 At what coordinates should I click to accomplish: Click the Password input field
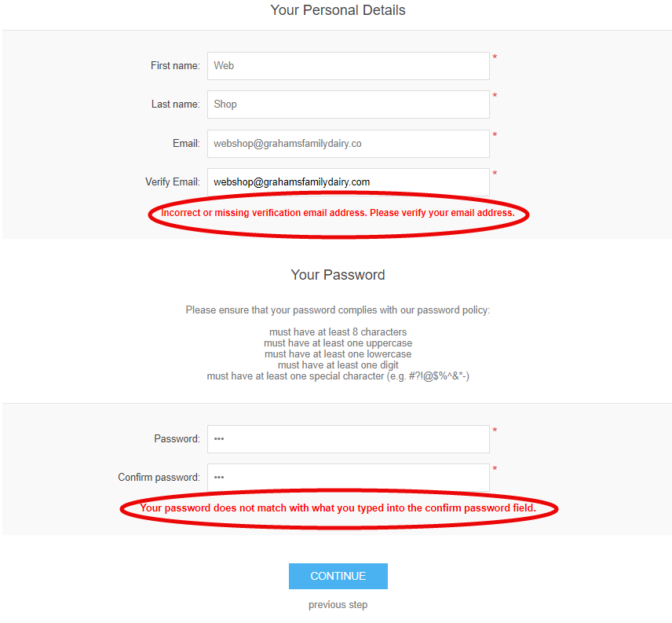[x=348, y=438]
